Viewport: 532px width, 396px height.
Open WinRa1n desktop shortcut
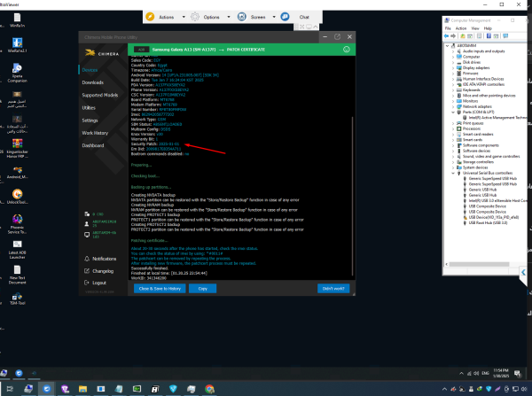17,19
